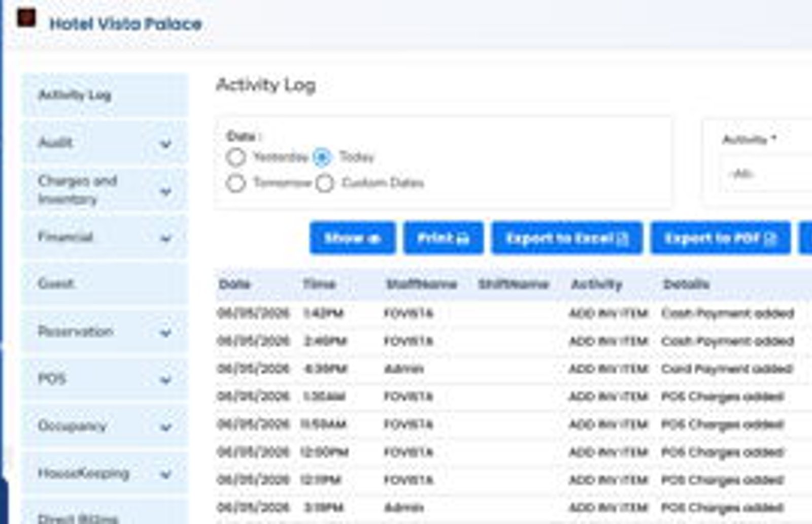This screenshot has height=524, width=812.
Task: Open Hotel Vista Palace title link
Action: tap(125, 24)
